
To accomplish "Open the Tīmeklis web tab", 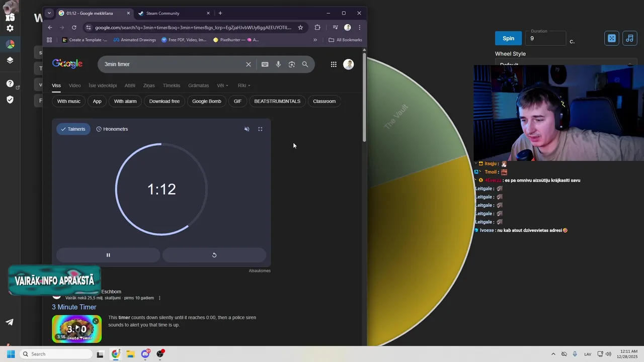I will 172,85.
